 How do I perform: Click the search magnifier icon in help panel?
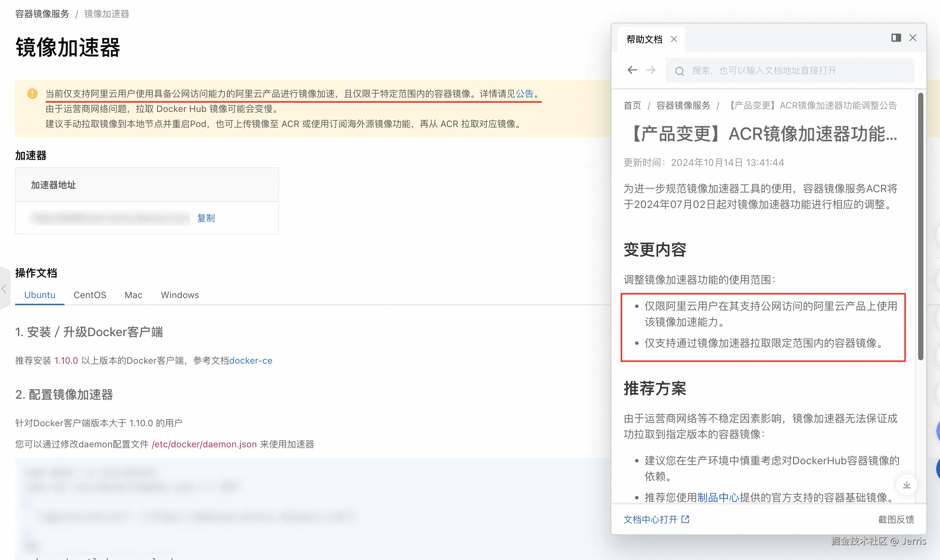coord(679,71)
